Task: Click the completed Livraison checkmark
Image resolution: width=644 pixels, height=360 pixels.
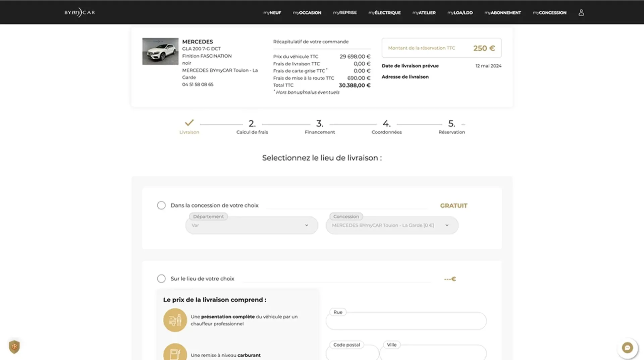Action: [189, 123]
